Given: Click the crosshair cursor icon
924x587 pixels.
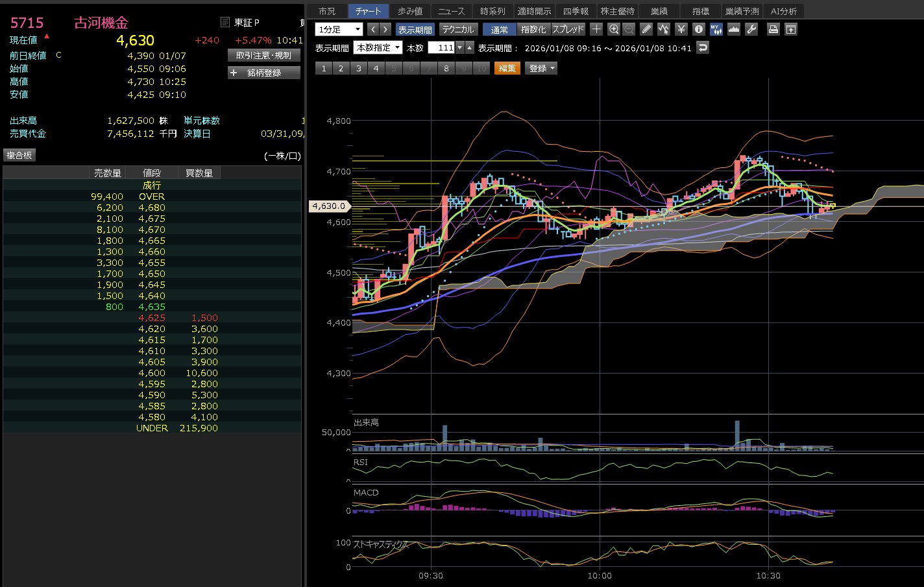Looking at the screenshot, I should pos(596,29).
